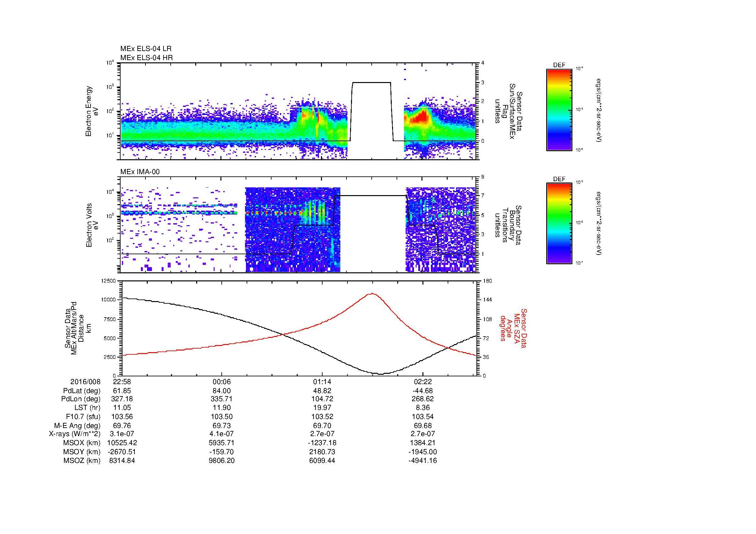756x534 pixels.
Task: Click the red SZA curve peak
Action: 372,293
